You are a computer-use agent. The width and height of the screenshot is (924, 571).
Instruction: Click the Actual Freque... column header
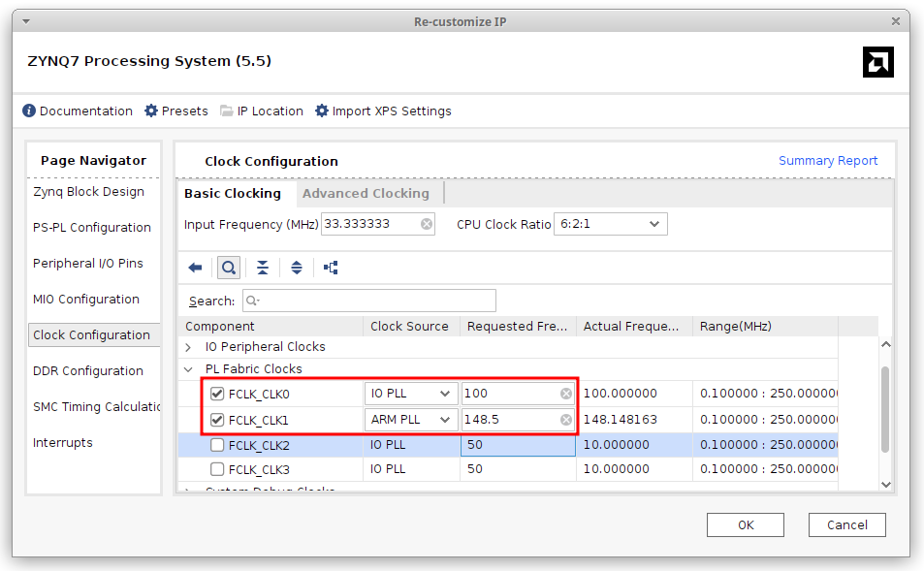pos(634,327)
